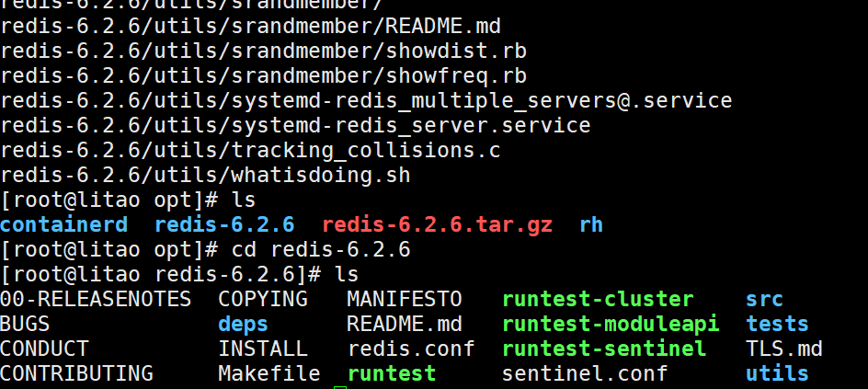Click the 'cd redis-6.2.6' command line

[x=205, y=250]
